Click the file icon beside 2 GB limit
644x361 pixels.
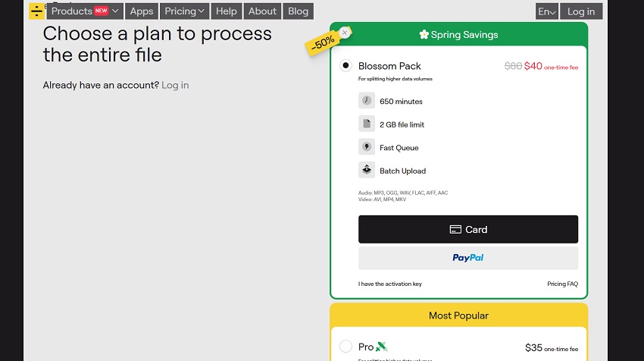point(367,124)
